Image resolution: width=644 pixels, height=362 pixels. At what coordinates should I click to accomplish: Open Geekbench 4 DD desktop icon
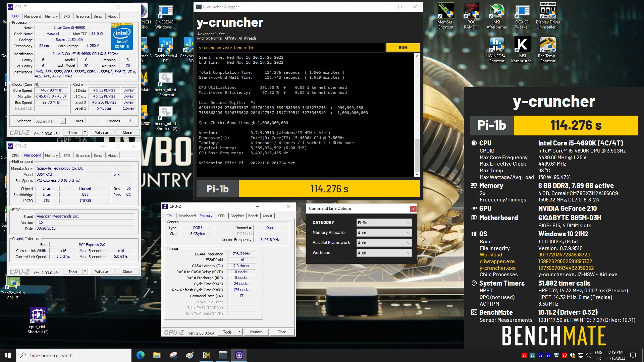165,50
